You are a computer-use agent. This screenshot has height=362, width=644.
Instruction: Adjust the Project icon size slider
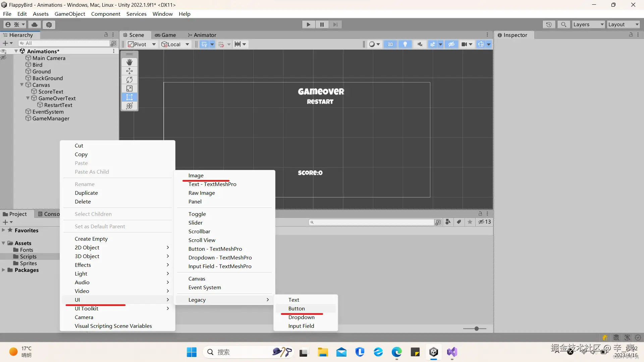click(476, 328)
